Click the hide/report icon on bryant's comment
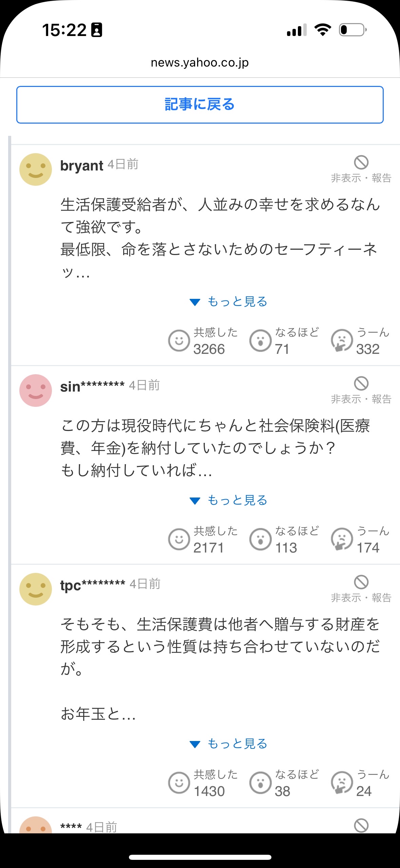This screenshot has width=400, height=868. tap(361, 163)
